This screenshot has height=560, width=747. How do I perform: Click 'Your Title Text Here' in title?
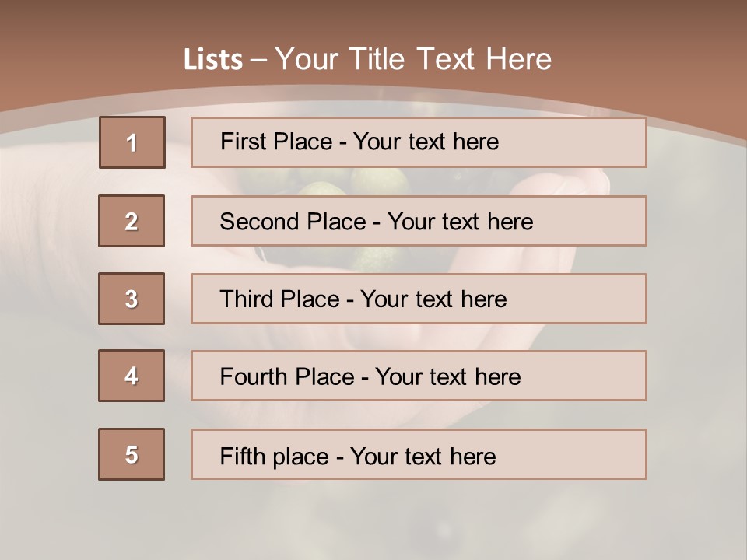point(413,60)
